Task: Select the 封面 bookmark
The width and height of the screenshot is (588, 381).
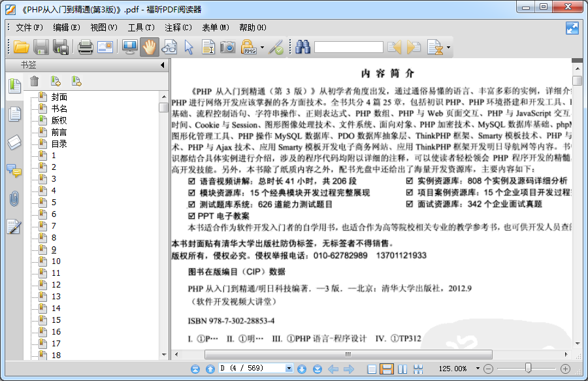Action: [x=59, y=97]
